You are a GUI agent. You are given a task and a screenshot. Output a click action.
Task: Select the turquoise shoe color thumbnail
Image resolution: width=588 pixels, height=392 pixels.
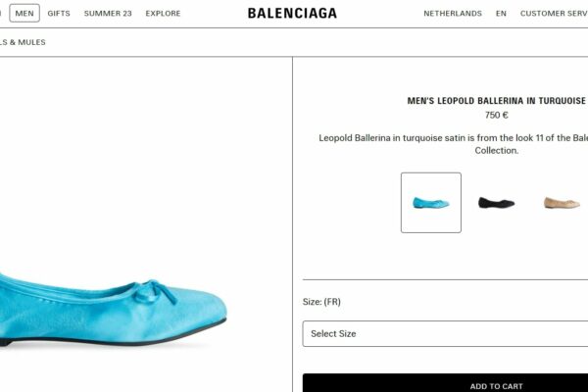click(x=431, y=203)
